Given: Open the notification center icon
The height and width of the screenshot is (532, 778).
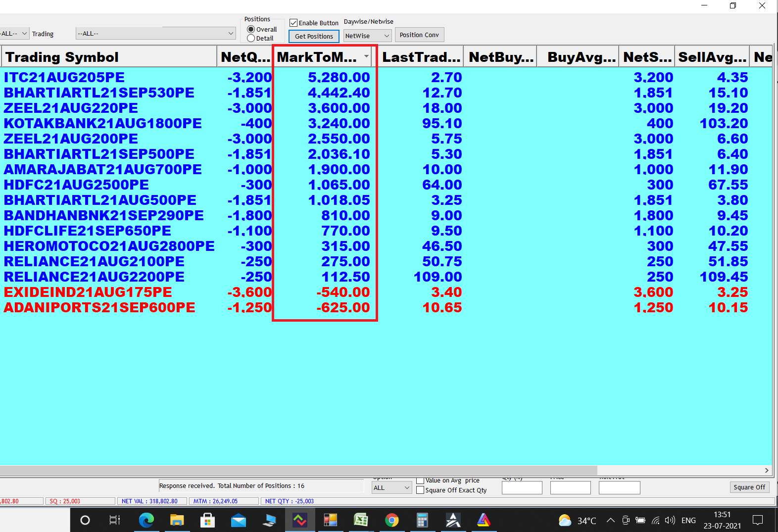Looking at the screenshot, I should (758, 520).
